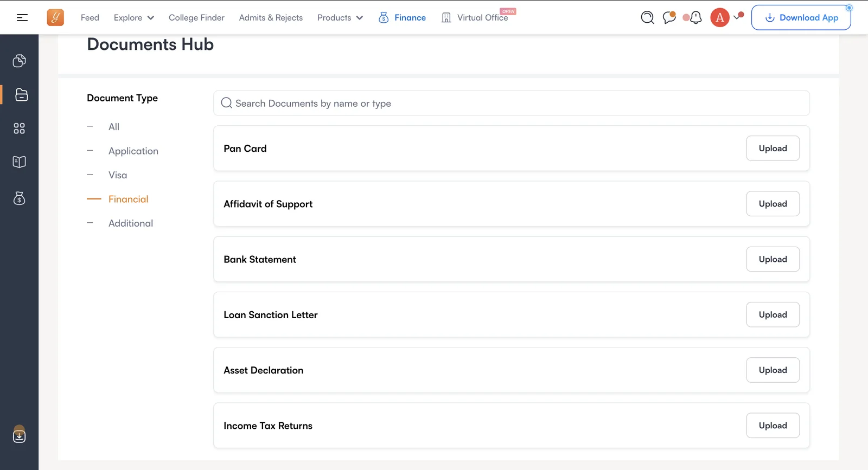The width and height of the screenshot is (868, 470).
Task: Open the chat messages icon
Action: pos(669,17)
